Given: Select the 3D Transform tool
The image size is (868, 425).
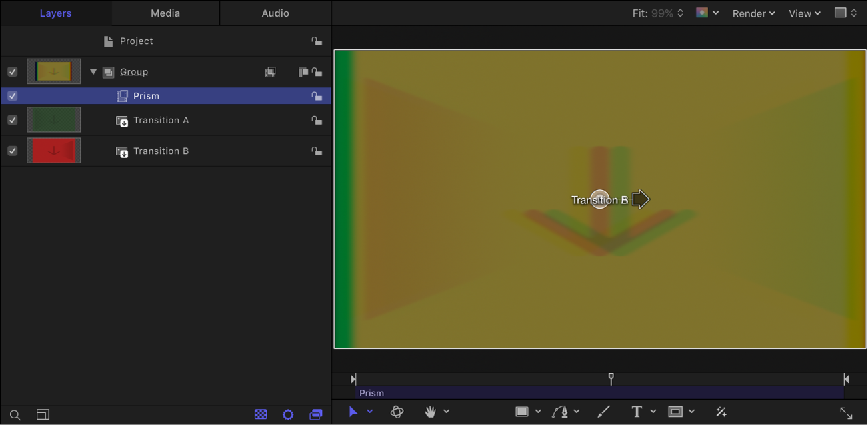Looking at the screenshot, I should [397, 412].
